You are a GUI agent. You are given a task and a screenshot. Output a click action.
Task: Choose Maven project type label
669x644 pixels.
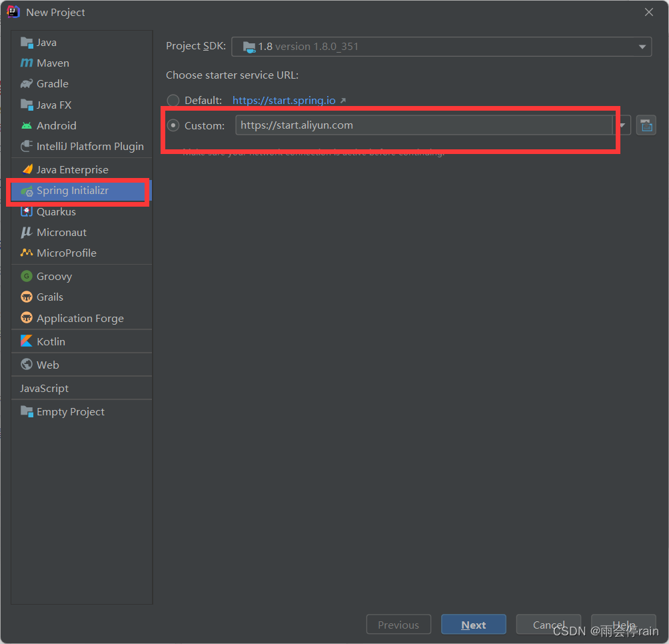click(53, 63)
